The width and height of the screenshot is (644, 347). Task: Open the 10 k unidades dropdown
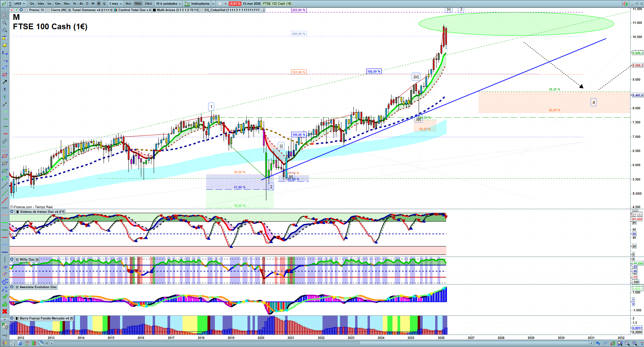[168, 4]
